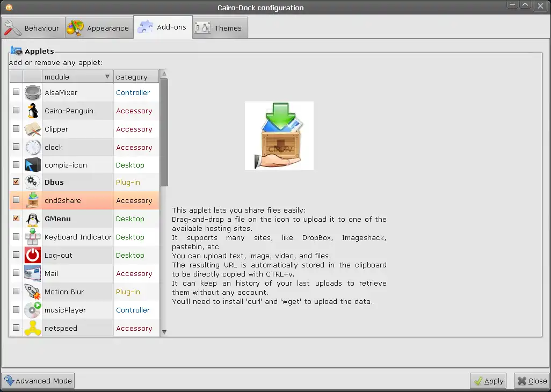Screen dimensions: 551x392
Task: Select the netspeed module name
Action: click(x=61, y=329)
